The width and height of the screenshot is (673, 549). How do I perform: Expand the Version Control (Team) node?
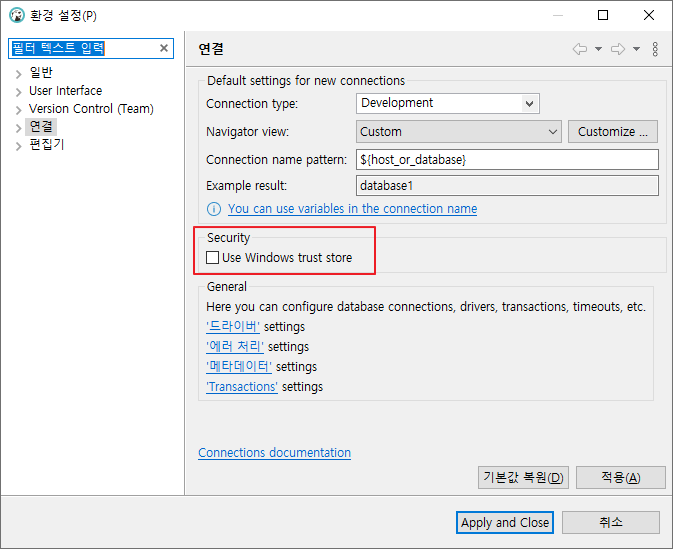pos(18,110)
